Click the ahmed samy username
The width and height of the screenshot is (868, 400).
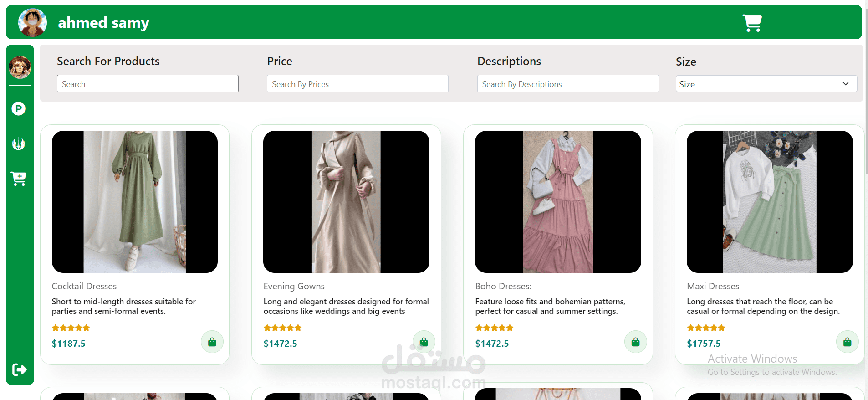click(x=104, y=22)
